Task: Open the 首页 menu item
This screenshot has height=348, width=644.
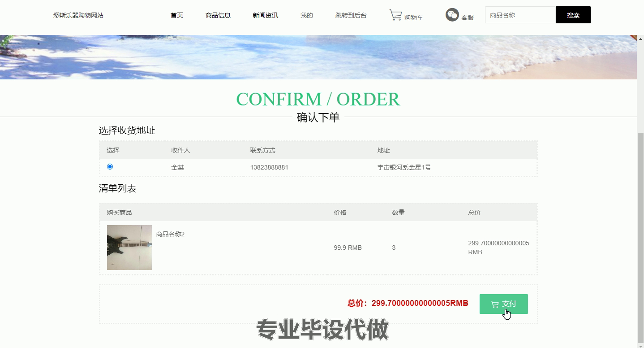Action: click(x=177, y=15)
